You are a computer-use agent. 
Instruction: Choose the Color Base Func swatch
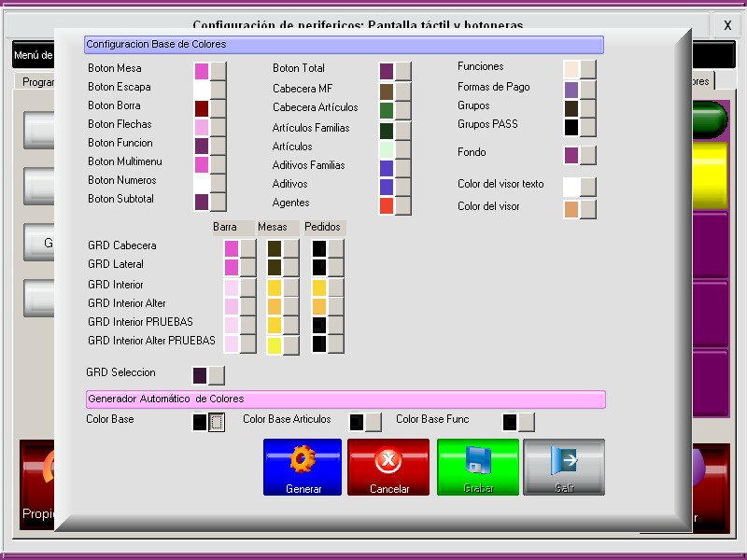pos(510,422)
